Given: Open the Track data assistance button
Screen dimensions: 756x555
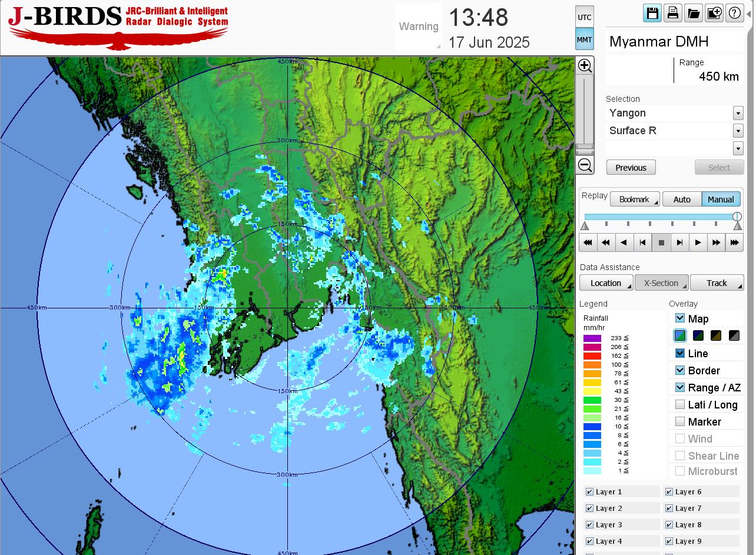Looking at the screenshot, I should [717, 283].
